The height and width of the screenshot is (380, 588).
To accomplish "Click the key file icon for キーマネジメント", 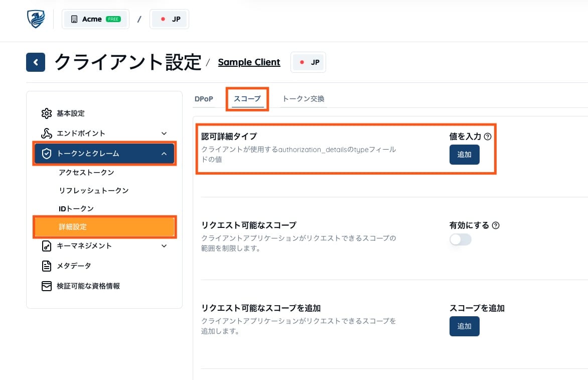I will tap(47, 245).
